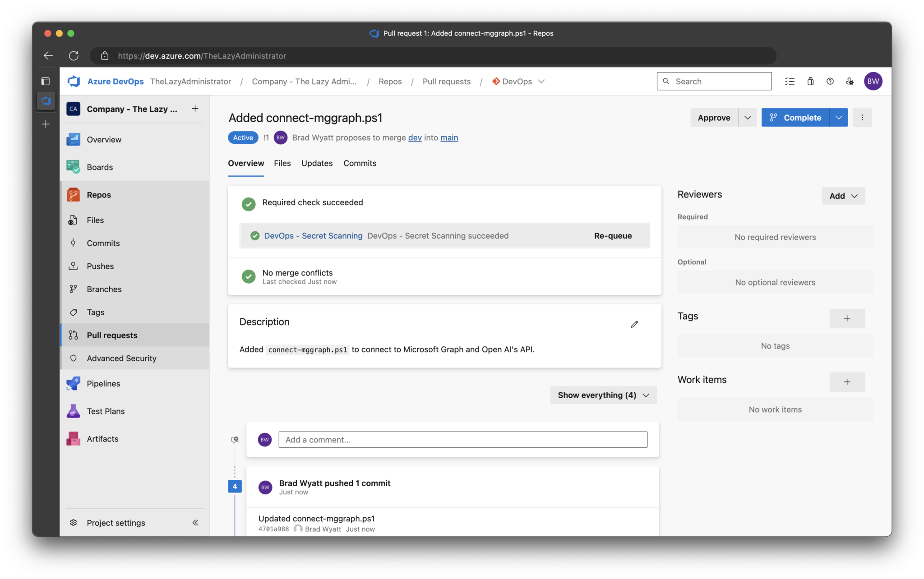Click the Company project breadcrumb
Viewport: 924px width, 579px height.
click(304, 81)
